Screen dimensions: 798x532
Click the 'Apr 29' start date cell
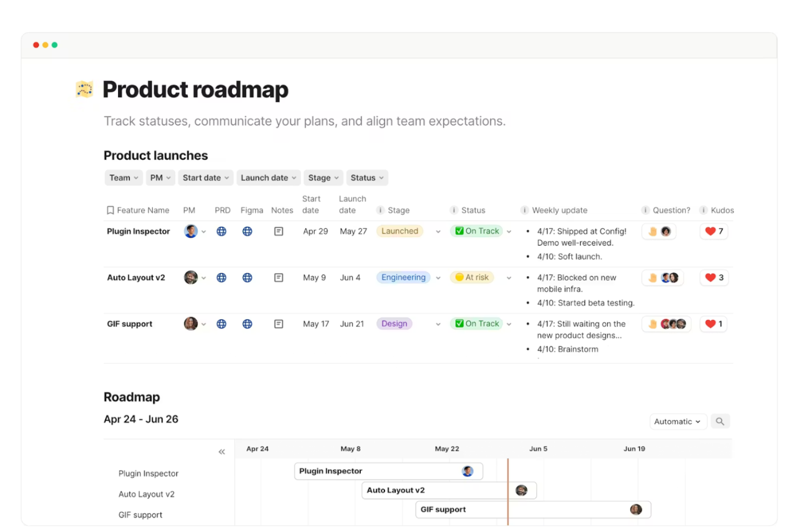[x=315, y=231]
